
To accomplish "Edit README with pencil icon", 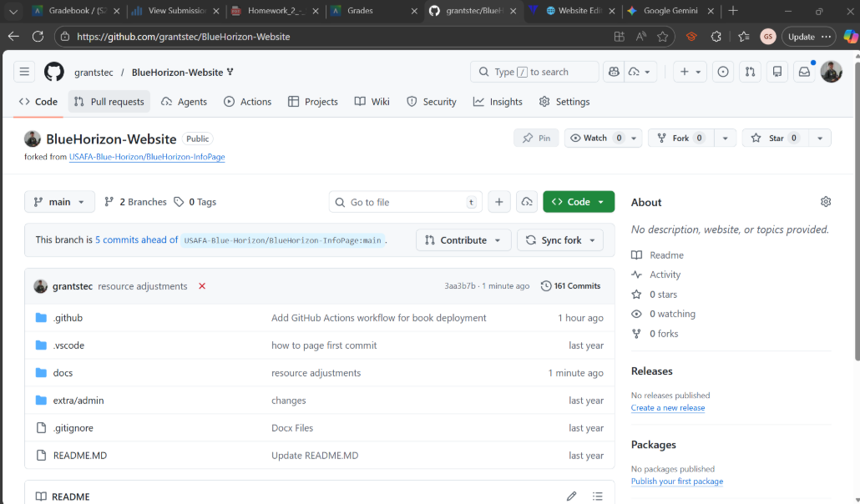I will pyautogui.click(x=571, y=496).
